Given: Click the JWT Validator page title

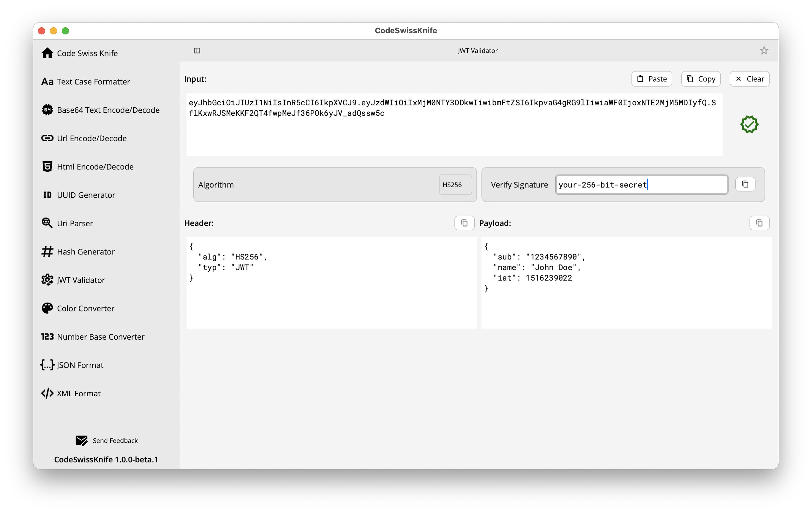Looking at the screenshot, I should pyautogui.click(x=478, y=50).
